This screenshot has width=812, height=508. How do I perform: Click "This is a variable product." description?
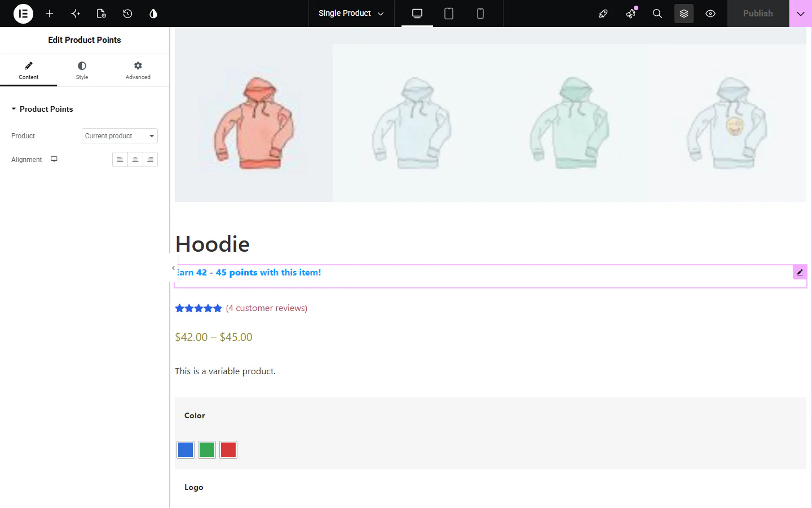pyautogui.click(x=225, y=371)
